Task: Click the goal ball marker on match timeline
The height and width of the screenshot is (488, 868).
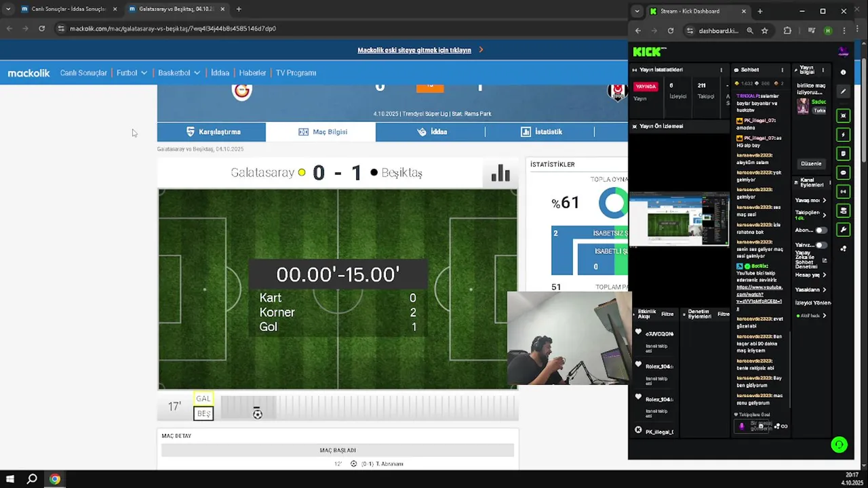Action: click(x=257, y=413)
